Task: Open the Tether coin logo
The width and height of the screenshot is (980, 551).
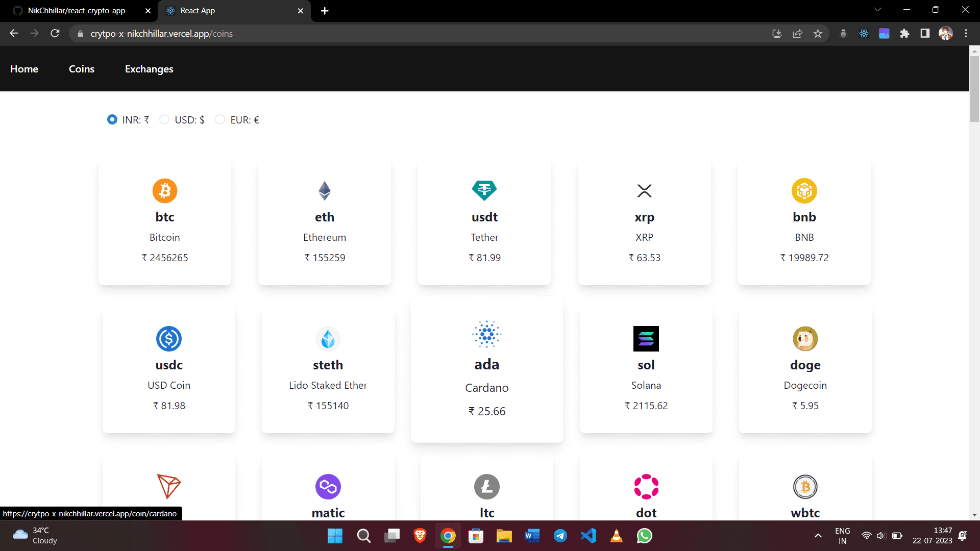Action: [484, 191]
